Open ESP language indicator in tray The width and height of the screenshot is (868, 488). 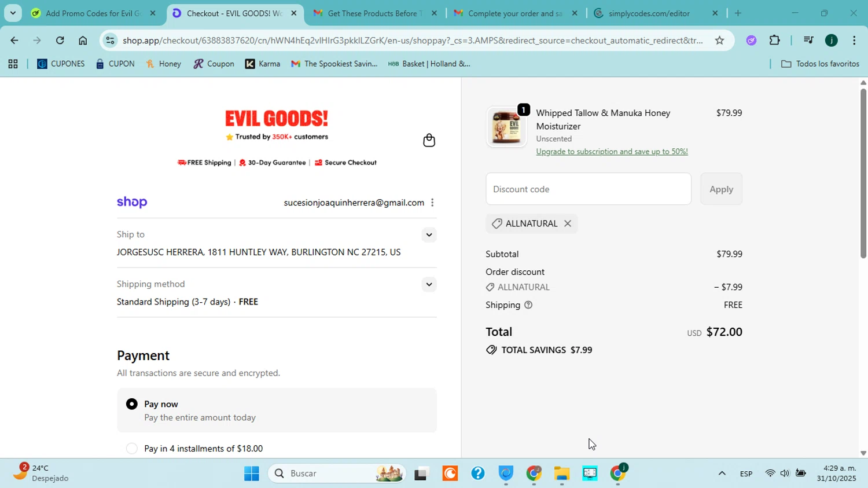coord(746,474)
